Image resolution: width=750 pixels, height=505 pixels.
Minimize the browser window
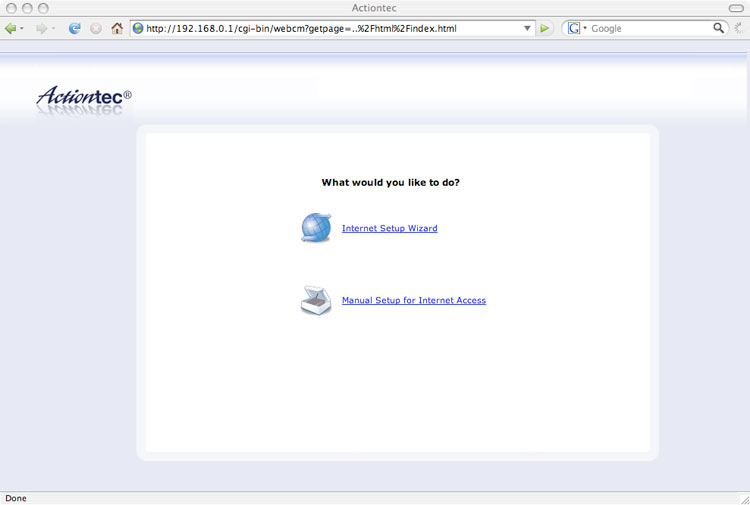click(x=27, y=8)
